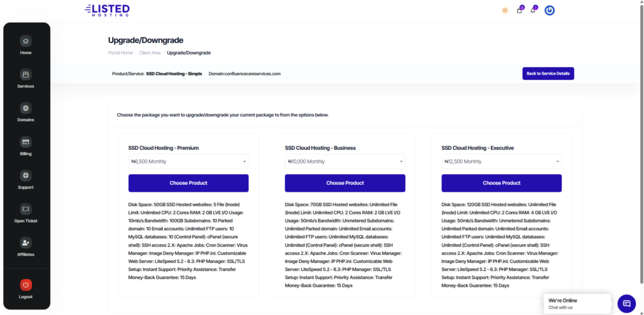This screenshot has height=315, width=644.
Task: Open the user account power icon
Action: [x=549, y=10]
